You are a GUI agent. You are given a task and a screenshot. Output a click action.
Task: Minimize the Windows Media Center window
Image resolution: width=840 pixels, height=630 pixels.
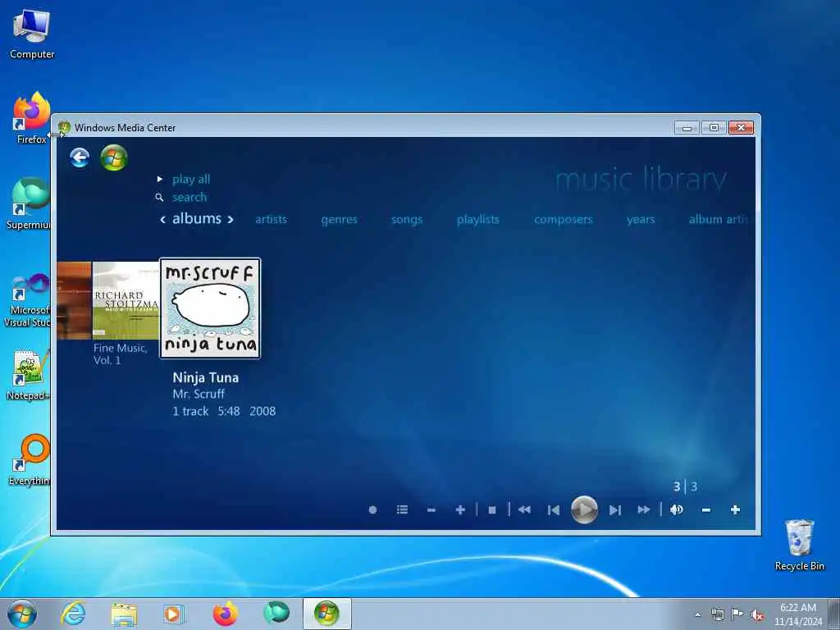pyautogui.click(x=687, y=127)
